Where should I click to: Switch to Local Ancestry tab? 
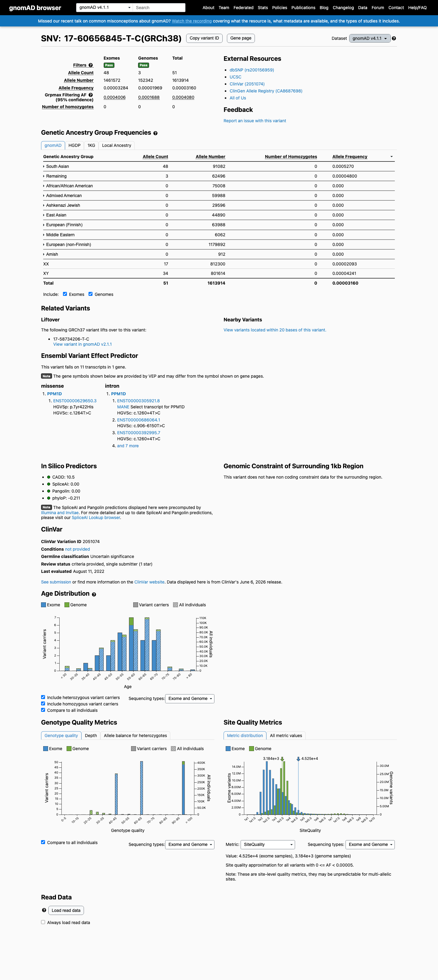tap(116, 146)
